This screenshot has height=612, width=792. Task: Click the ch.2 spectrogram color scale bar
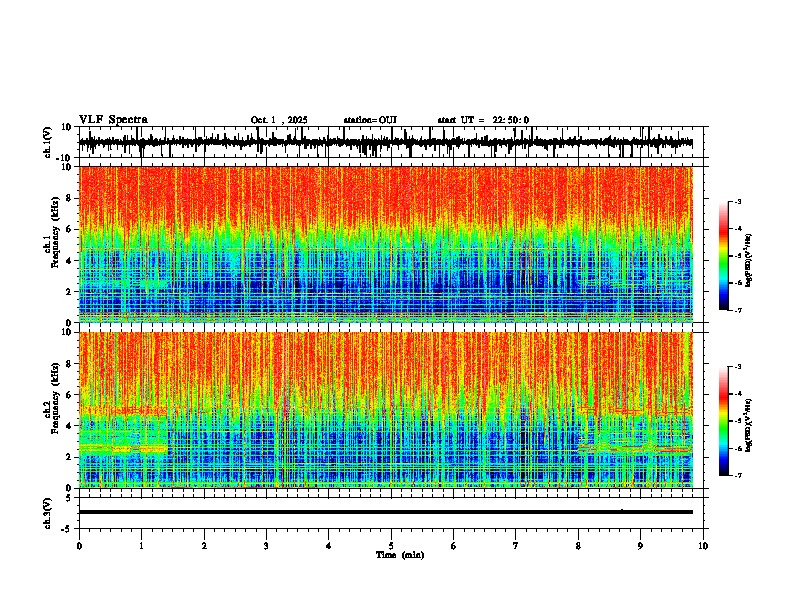tap(724, 421)
